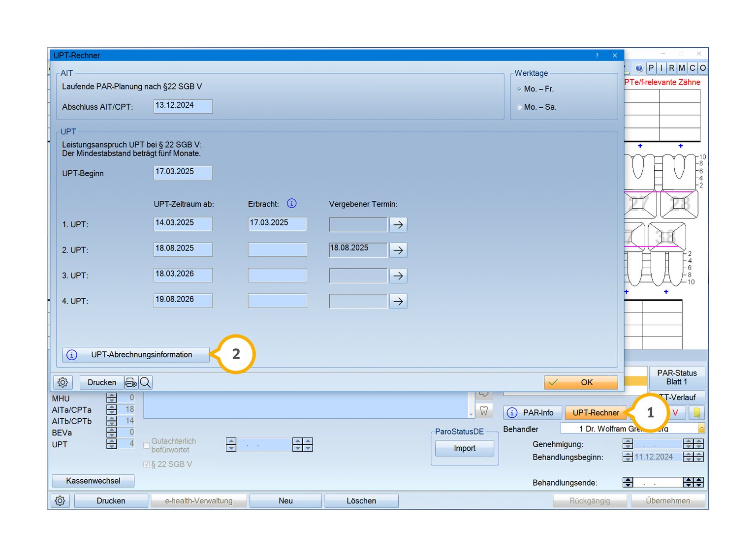Click the info icon next to Erbracht
The image size is (756, 557).
click(x=292, y=203)
